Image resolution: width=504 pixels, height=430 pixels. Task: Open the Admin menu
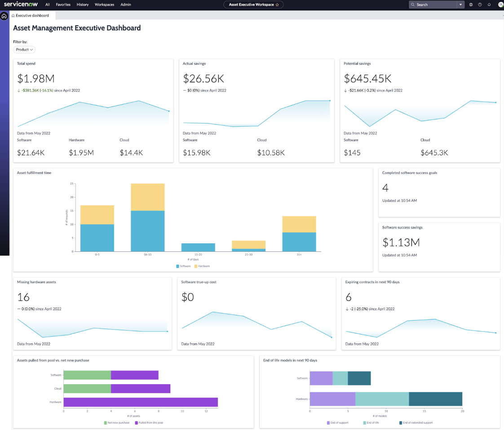point(126,4)
